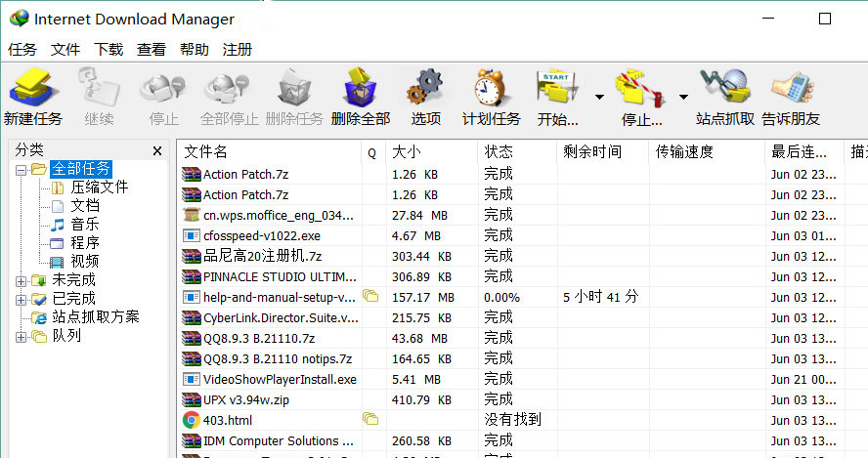Expand the 队列 tree node
The image size is (868, 458).
point(22,337)
